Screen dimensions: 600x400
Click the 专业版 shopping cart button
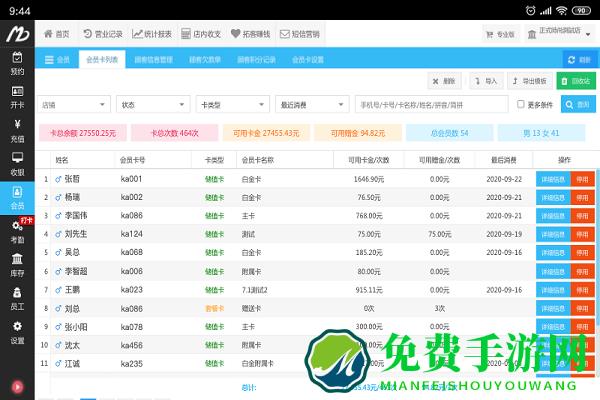(x=500, y=34)
